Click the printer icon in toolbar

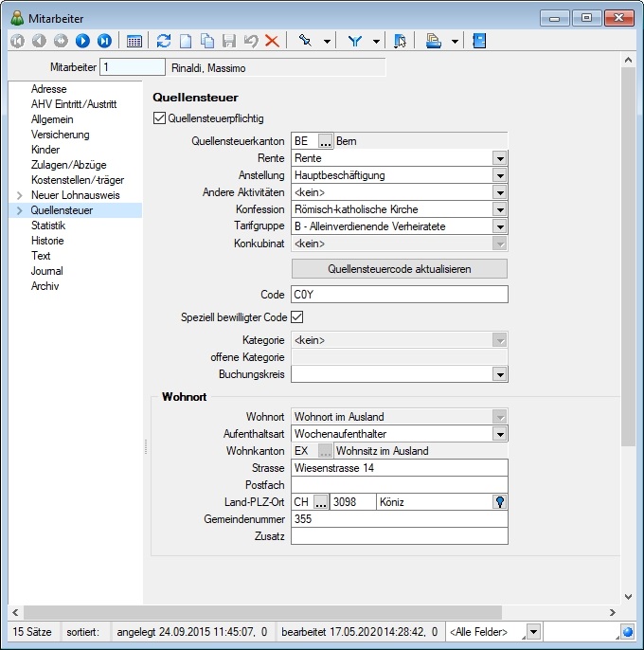434,41
